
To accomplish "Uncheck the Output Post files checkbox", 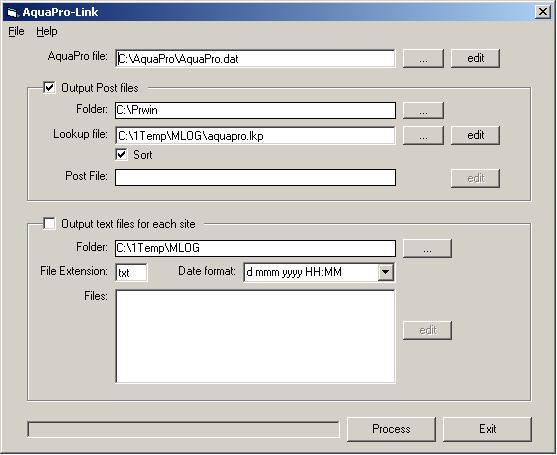I will point(49,87).
